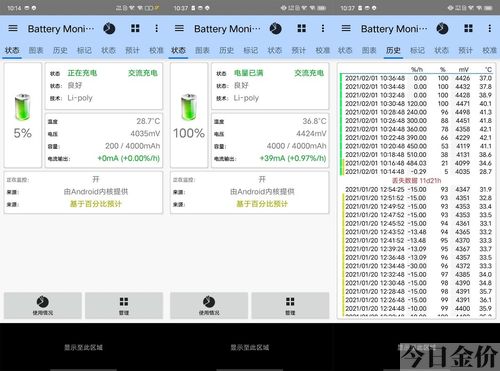Open the hamburger menu on the 5% screen
This screenshot has height=371, width=500.
pos(13,28)
